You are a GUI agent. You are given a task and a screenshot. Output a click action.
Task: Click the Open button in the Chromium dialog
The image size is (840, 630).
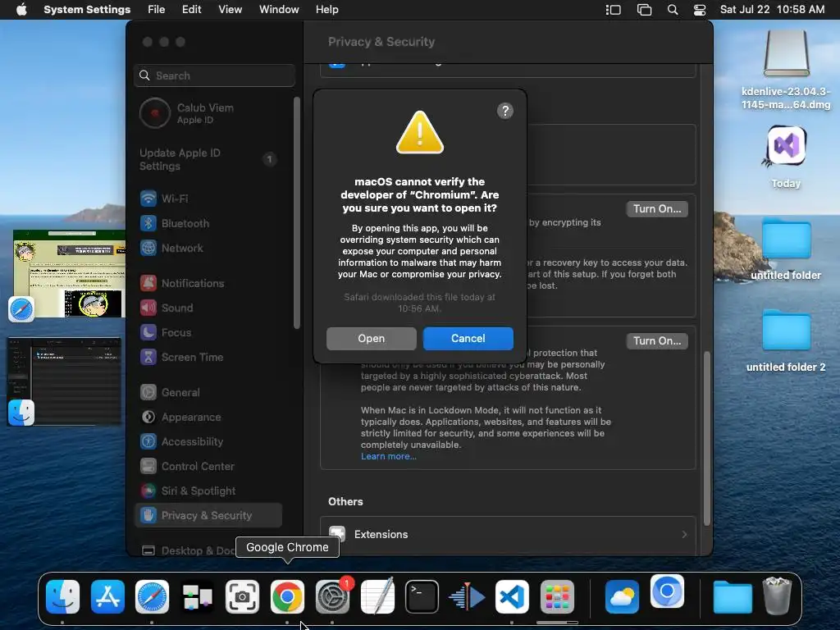[372, 339]
